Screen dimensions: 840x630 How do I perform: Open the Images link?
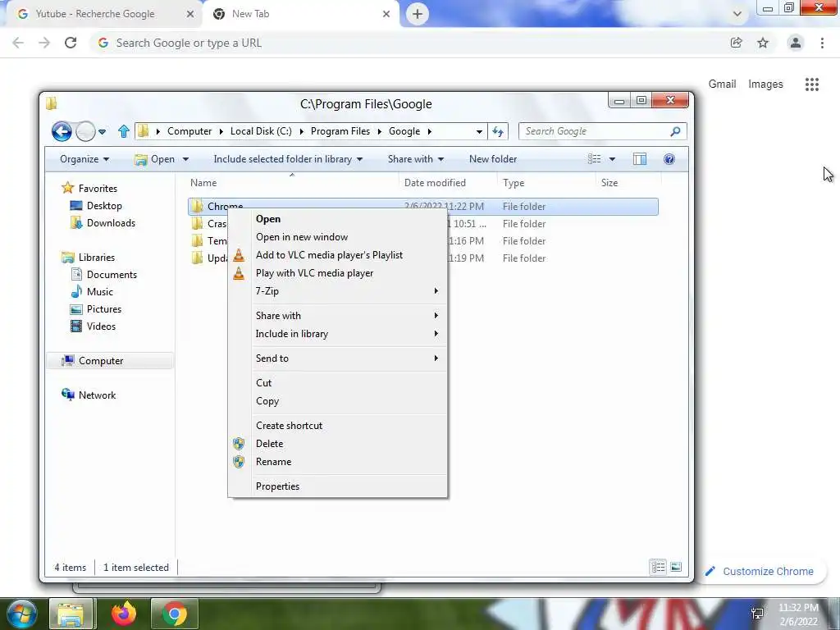point(765,84)
